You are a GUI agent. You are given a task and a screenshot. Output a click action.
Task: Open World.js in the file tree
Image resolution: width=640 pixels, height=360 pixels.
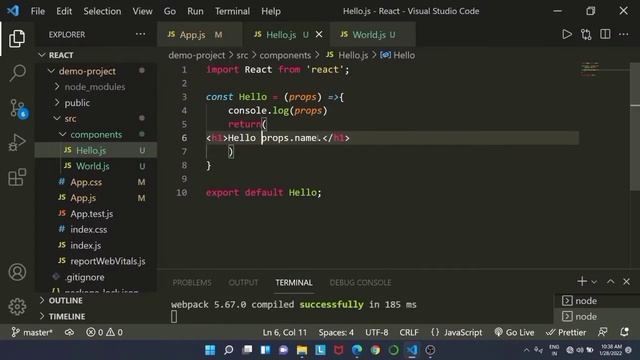point(96,166)
